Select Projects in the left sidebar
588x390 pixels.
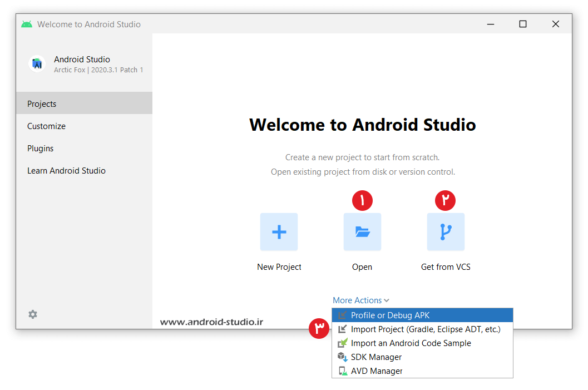coord(42,104)
